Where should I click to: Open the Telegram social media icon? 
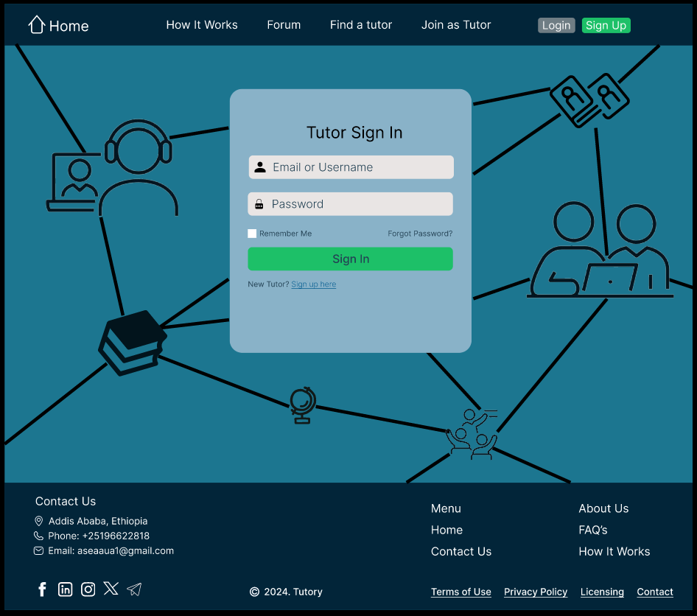(134, 589)
